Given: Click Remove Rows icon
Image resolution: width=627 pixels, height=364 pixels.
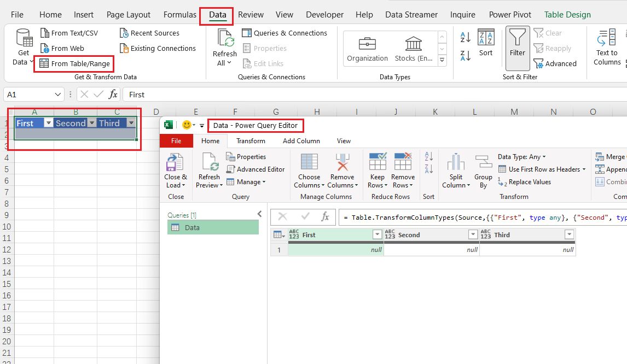Looking at the screenshot, I should [403, 161].
